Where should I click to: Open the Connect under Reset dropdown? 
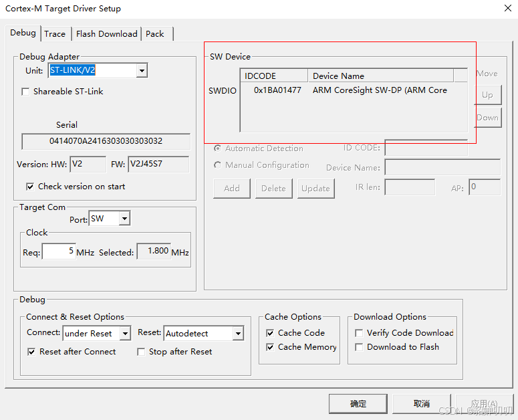pyautogui.click(x=125, y=334)
